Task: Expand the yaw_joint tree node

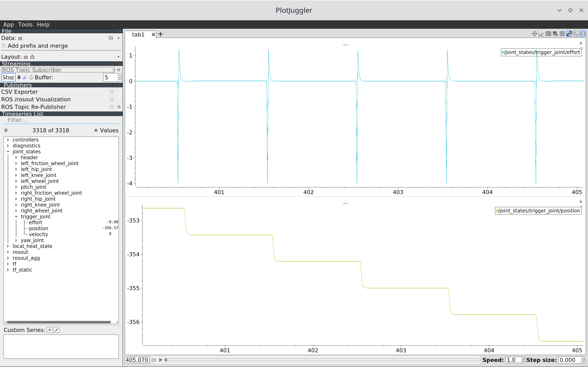Action: click(x=16, y=240)
